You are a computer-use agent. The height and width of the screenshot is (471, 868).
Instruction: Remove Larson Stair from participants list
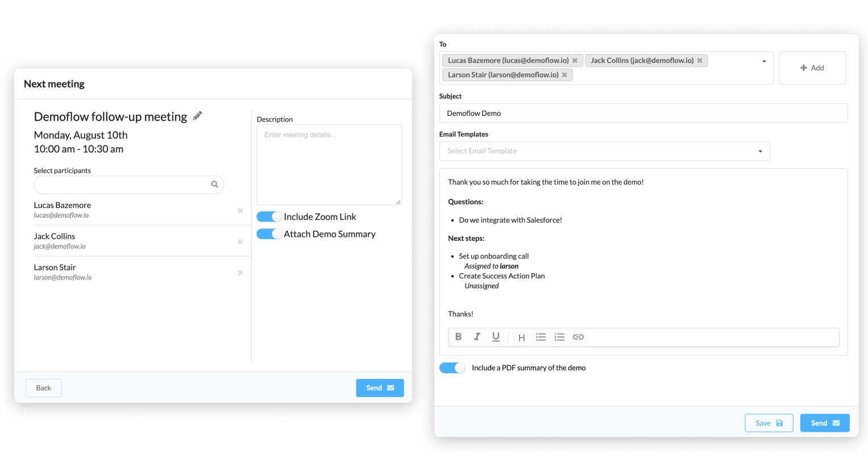pyautogui.click(x=240, y=273)
